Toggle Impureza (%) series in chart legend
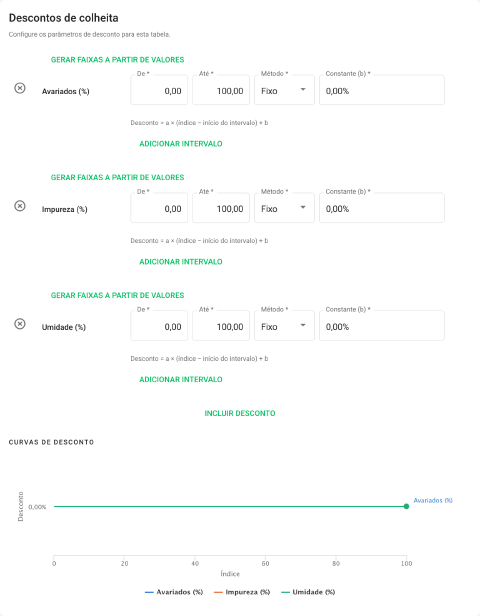 tap(242, 592)
